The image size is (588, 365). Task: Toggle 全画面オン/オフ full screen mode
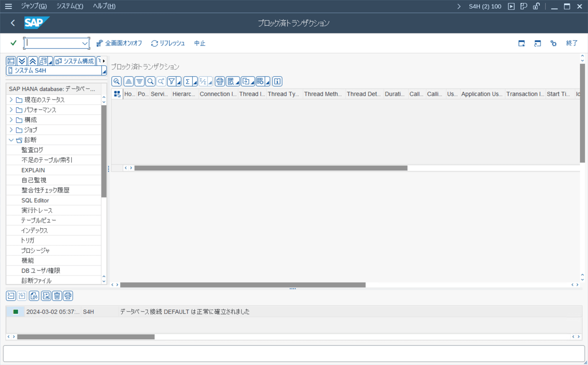pyautogui.click(x=119, y=43)
